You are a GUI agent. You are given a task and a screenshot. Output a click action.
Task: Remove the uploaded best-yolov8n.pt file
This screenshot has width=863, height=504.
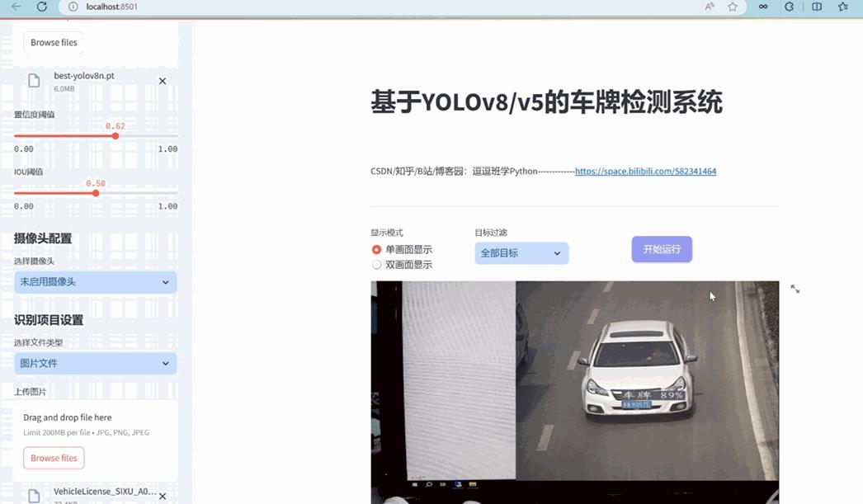click(162, 81)
